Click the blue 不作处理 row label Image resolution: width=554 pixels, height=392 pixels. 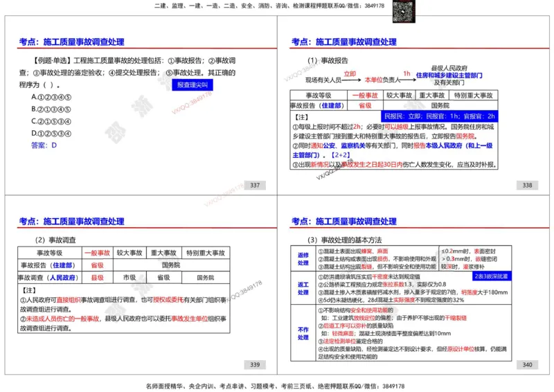point(303,333)
